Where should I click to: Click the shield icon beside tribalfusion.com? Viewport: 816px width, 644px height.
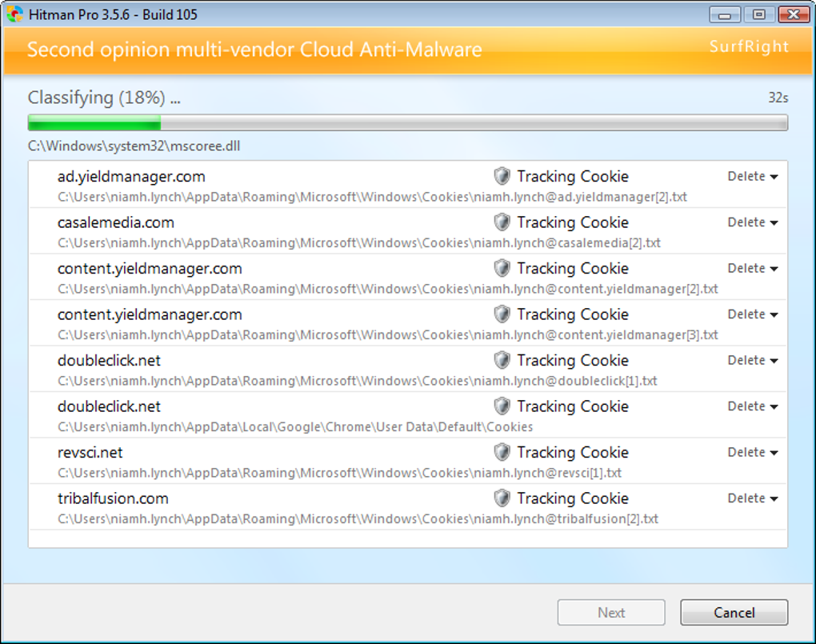(502, 498)
